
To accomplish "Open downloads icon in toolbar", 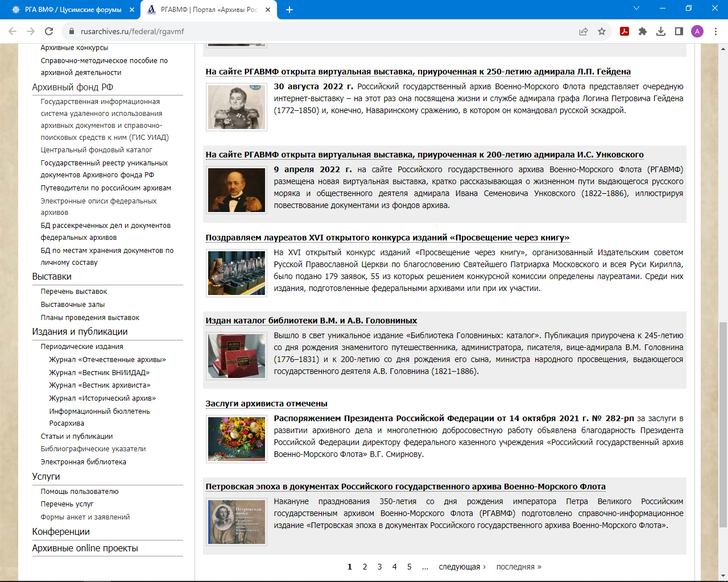I will click(x=661, y=31).
